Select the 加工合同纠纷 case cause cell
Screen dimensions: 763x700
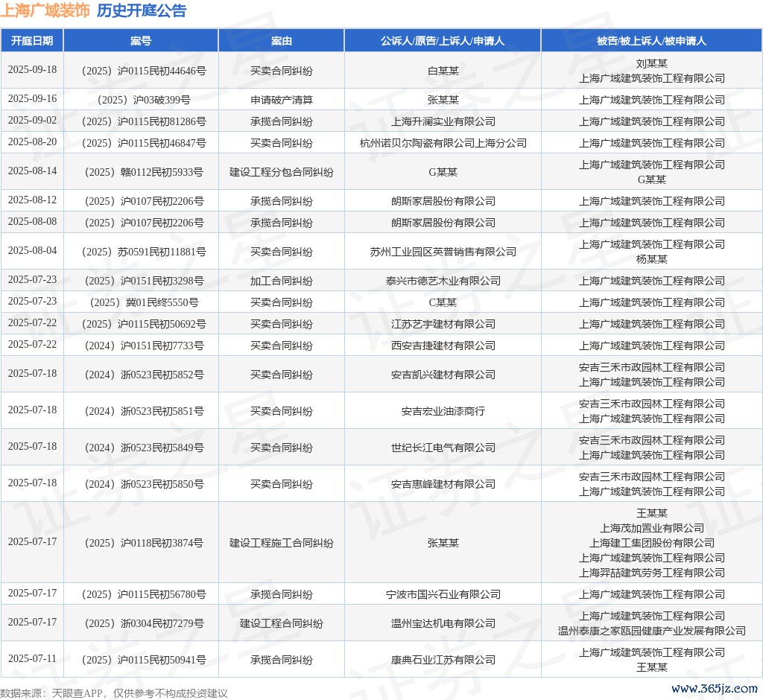click(x=281, y=281)
